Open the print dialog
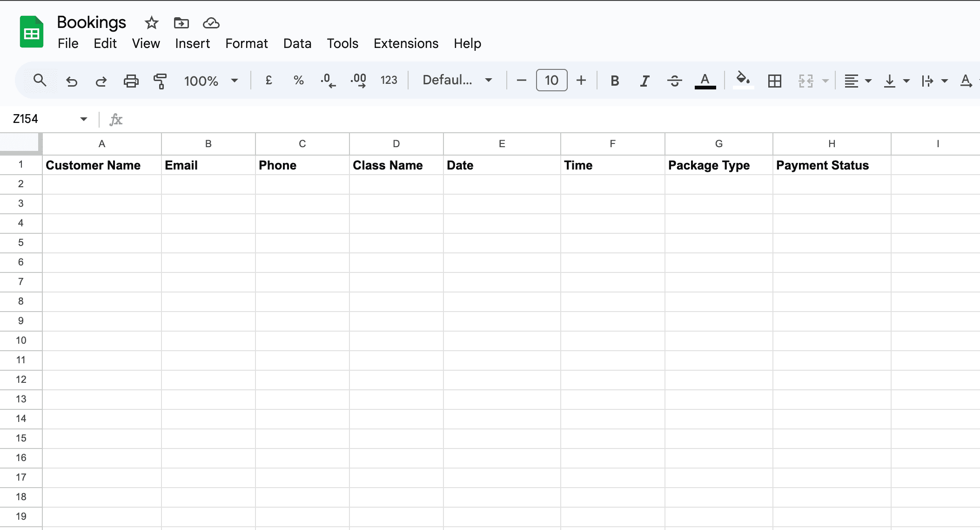 [131, 80]
